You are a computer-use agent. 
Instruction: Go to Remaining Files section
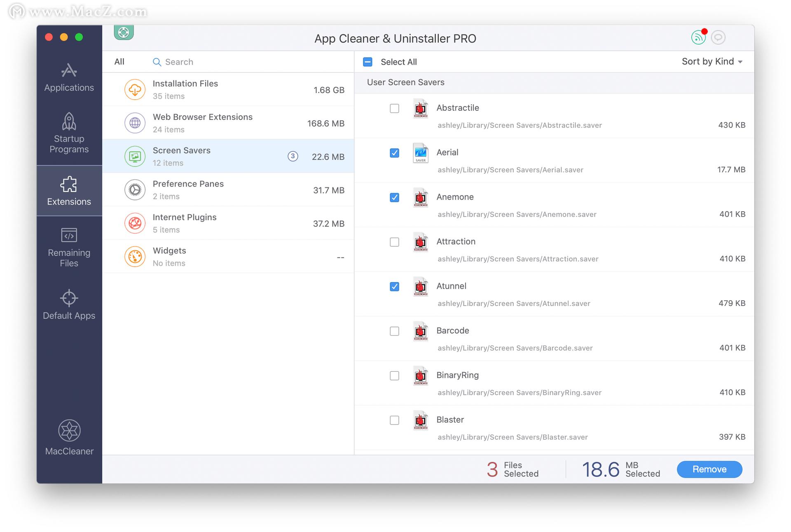coord(69,247)
